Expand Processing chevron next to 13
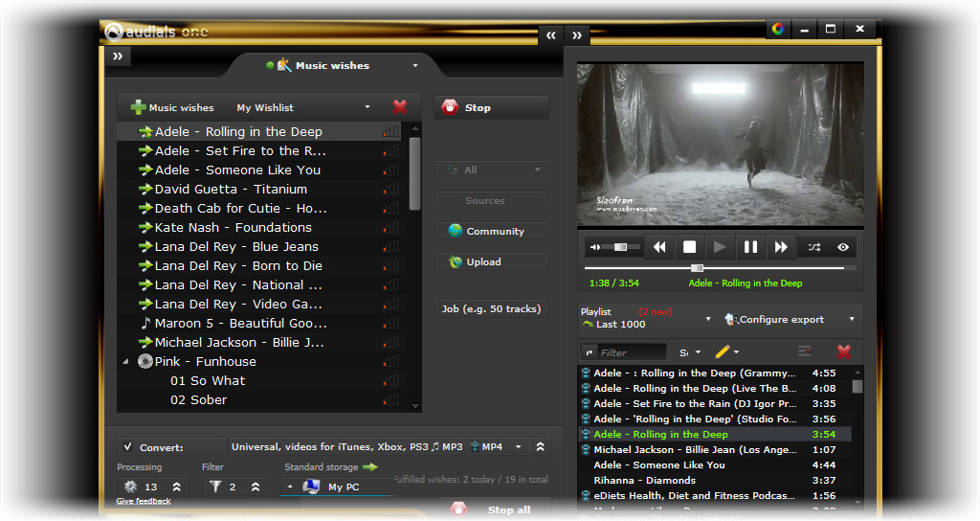Screen dimensions: 980x521 [x=177, y=487]
